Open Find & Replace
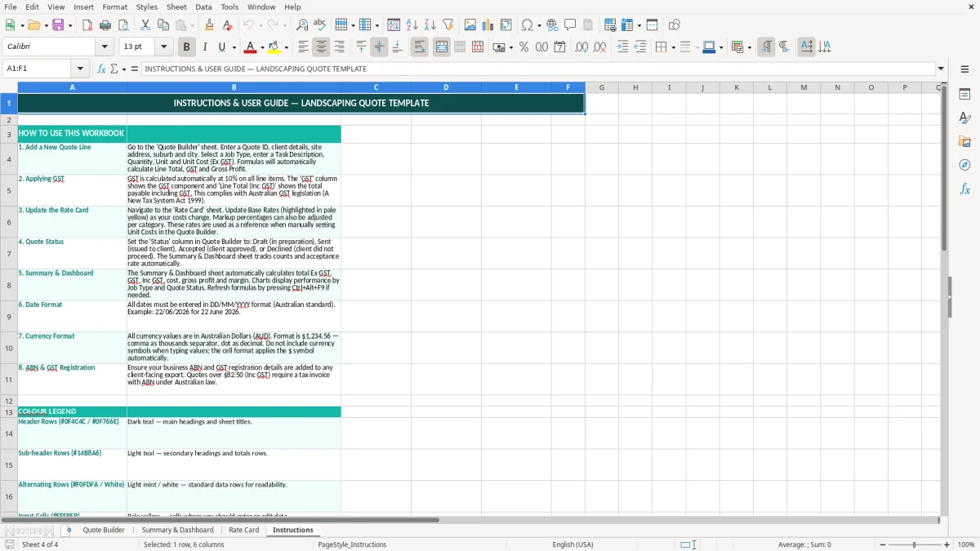This screenshot has width=980, height=551. (x=301, y=25)
